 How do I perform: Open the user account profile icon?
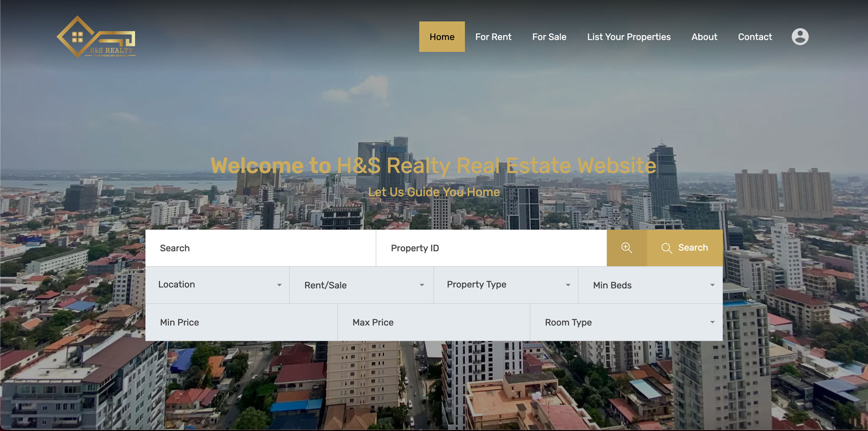point(800,37)
